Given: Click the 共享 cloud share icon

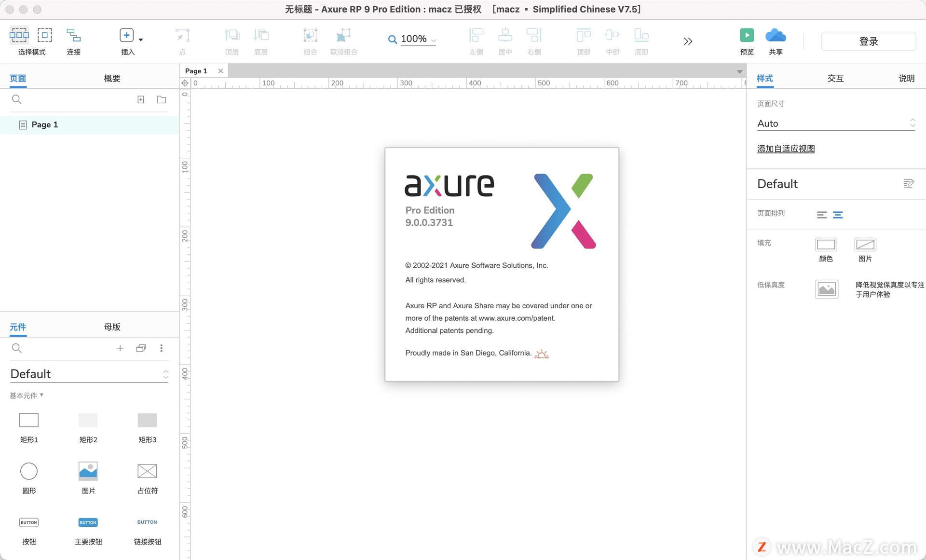Looking at the screenshot, I should [x=776, y=35].
